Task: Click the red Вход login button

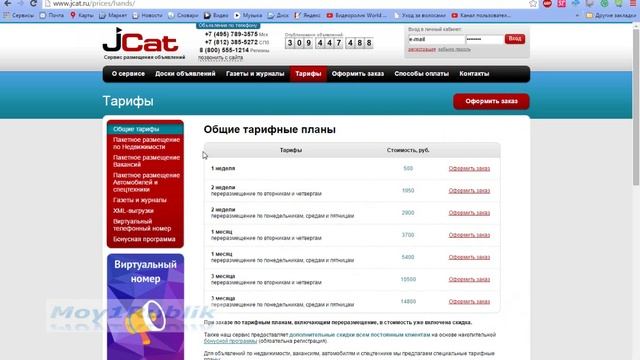Action: [515, 39]
